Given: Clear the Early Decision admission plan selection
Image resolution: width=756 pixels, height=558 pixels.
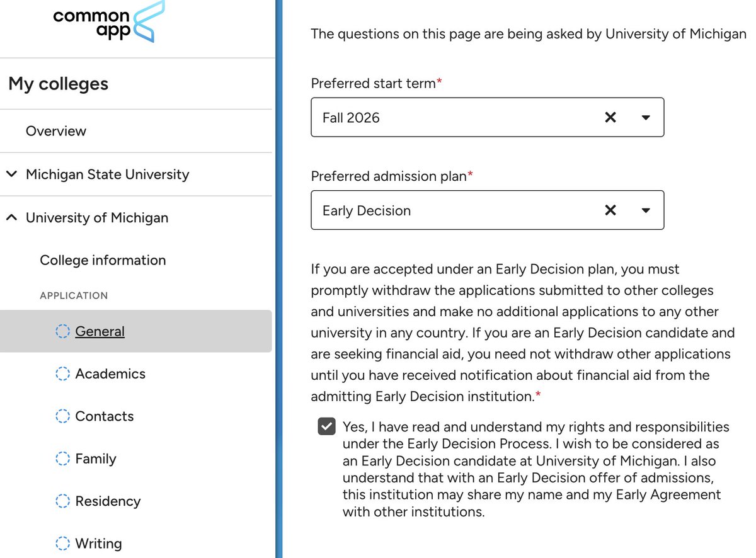Looking at the screenshot, I should click(x=610, y=210).
